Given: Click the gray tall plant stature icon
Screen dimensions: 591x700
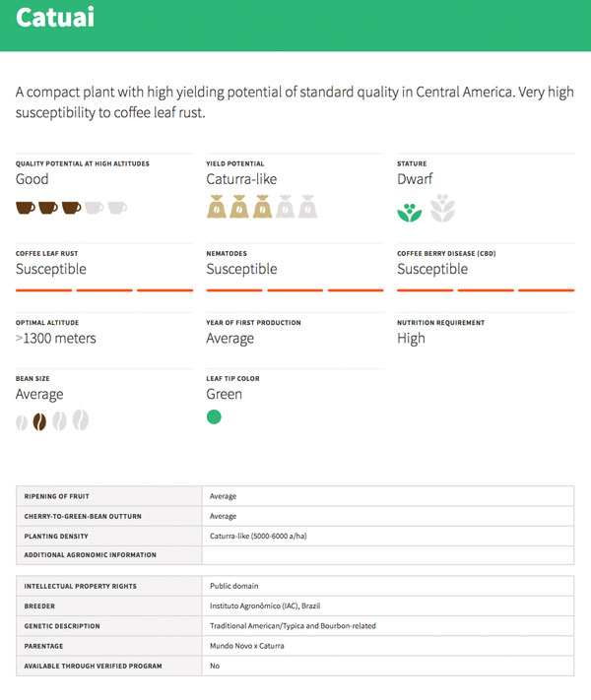Looking at the screenshot, I should point(443,209).
